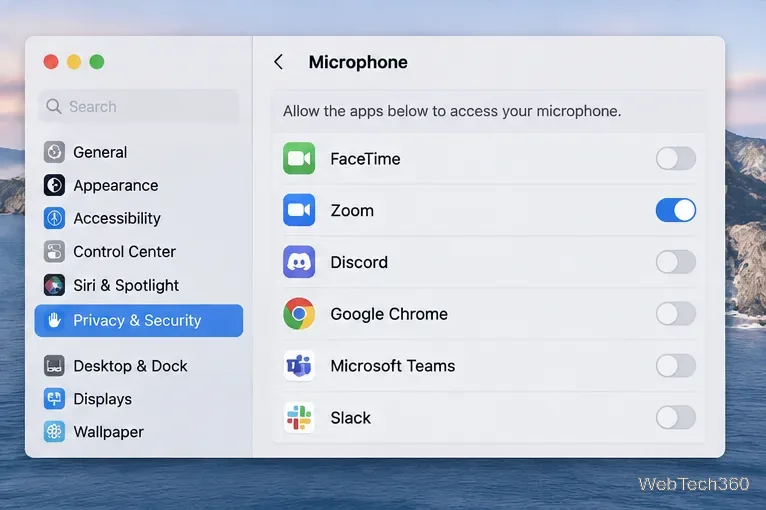
Task: Click the Google Chrome app icon
Action: pos(299,314)
